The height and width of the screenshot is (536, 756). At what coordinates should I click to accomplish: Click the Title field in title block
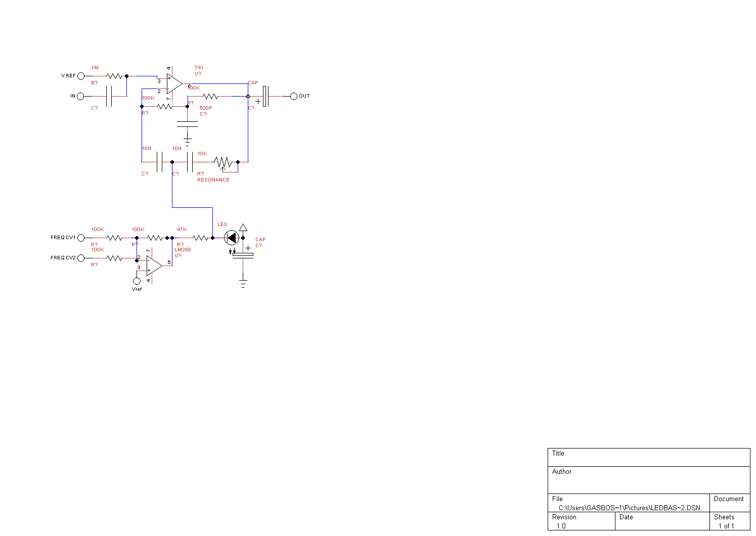click(x=648, y=457)
